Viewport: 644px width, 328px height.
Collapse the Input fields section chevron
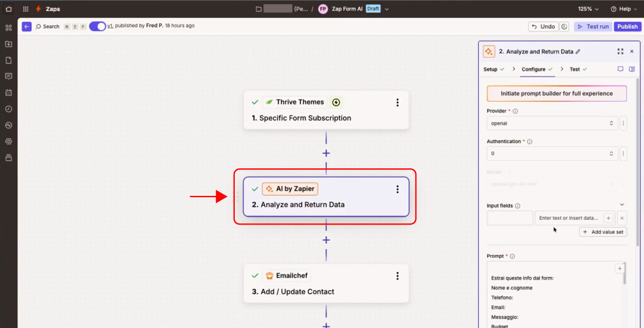pos(622,205)
